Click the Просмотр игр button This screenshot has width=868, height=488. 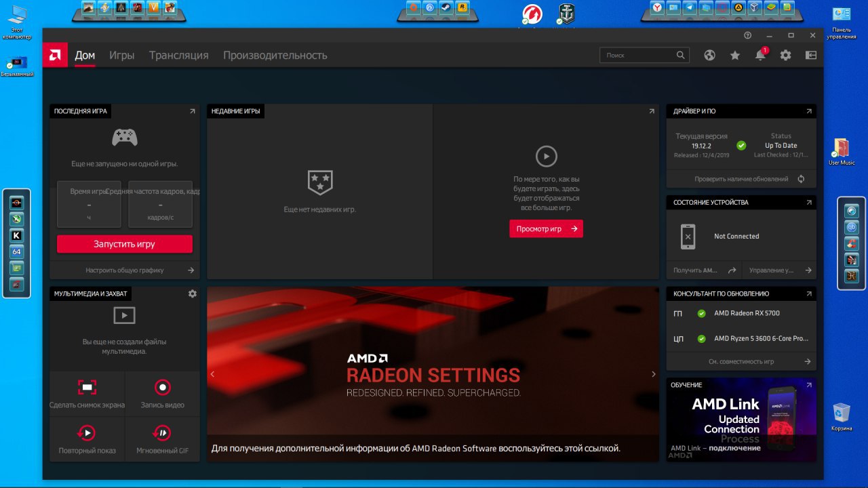click(546, 228)
